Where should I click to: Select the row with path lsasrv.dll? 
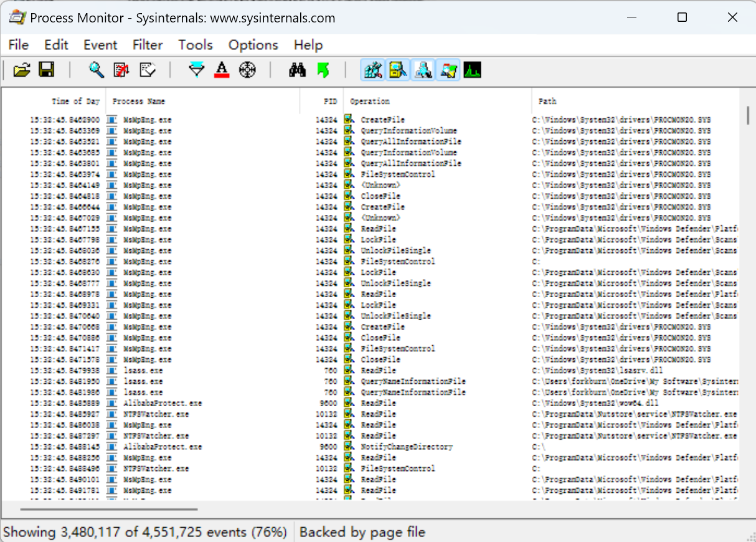(371, 371)
